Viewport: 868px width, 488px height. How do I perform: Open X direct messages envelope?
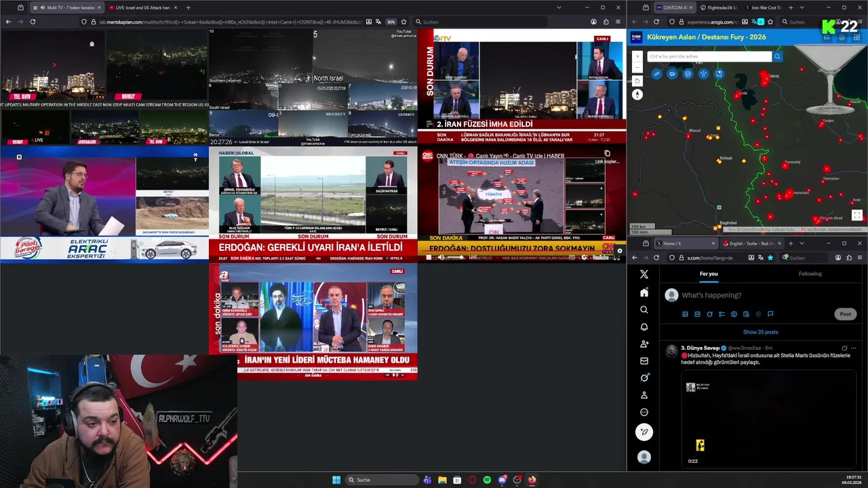tap(644, 361)
